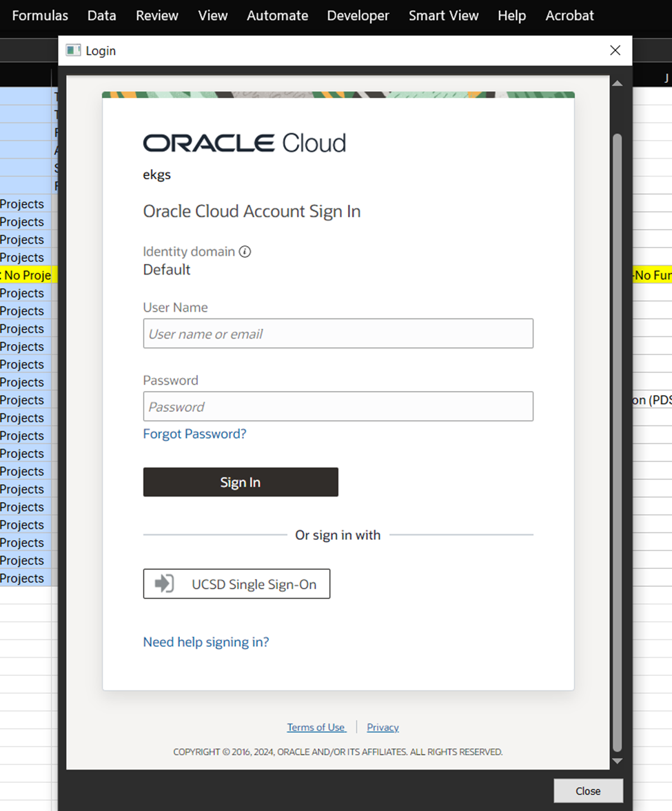The width and height of the screenshot is (672, 811).
Task: Click the User Name input field
Action: [x=338, y=334]
